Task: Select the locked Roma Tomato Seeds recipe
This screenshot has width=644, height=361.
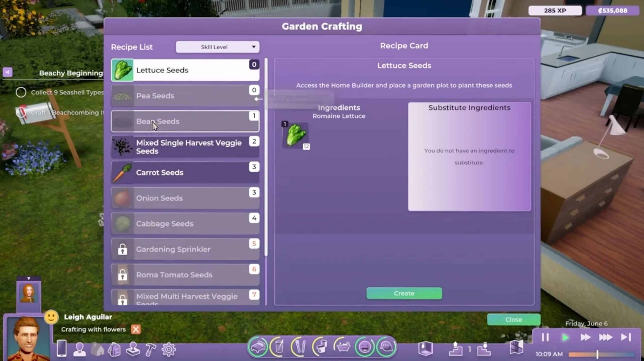Action: click(185, 275)
